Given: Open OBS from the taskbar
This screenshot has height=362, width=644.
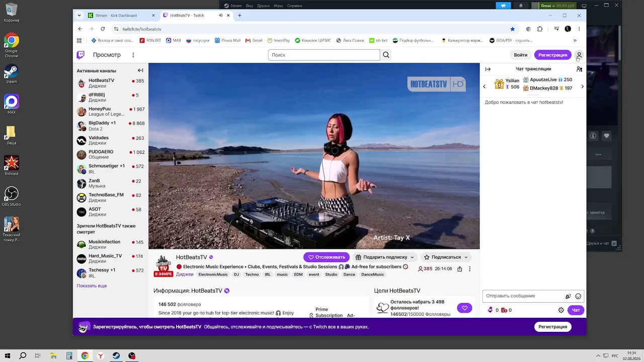Looking at the screenshot, I should [x=132, y=356].
